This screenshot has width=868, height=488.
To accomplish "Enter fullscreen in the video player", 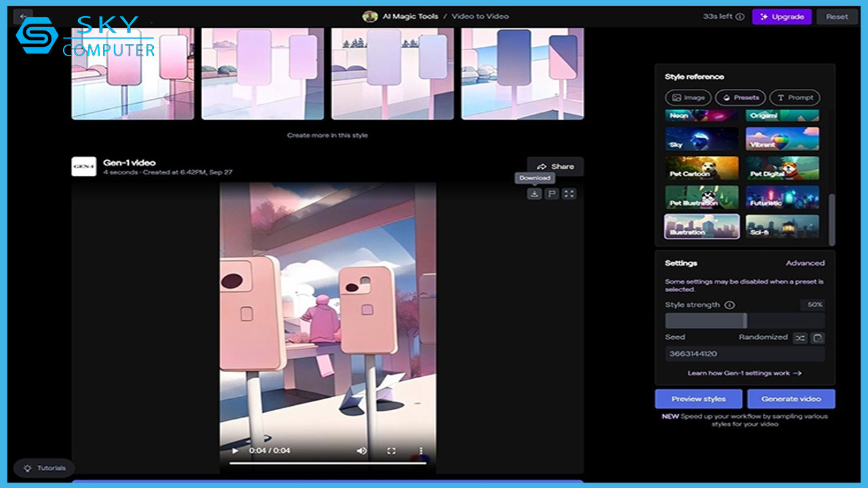I will coord(391,451).
